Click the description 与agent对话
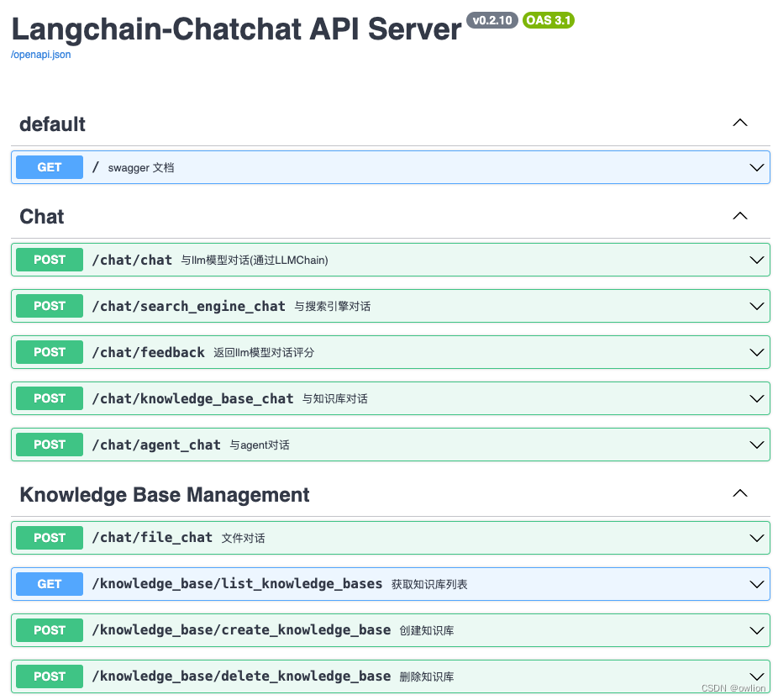 pos(260,445)
